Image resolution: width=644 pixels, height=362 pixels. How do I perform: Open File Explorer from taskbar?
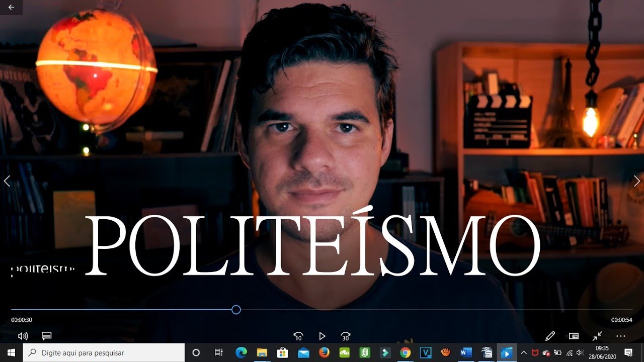point(262,352)
